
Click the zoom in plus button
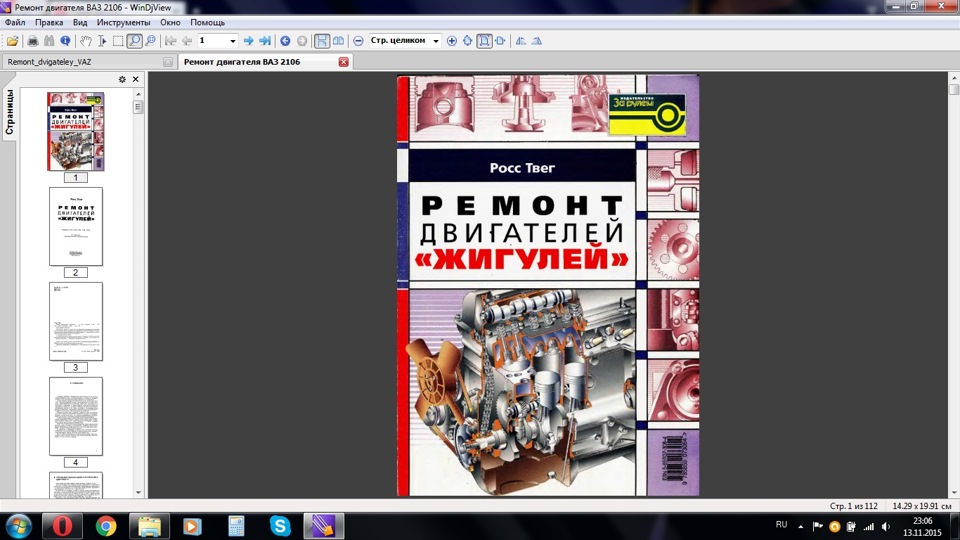452,41
